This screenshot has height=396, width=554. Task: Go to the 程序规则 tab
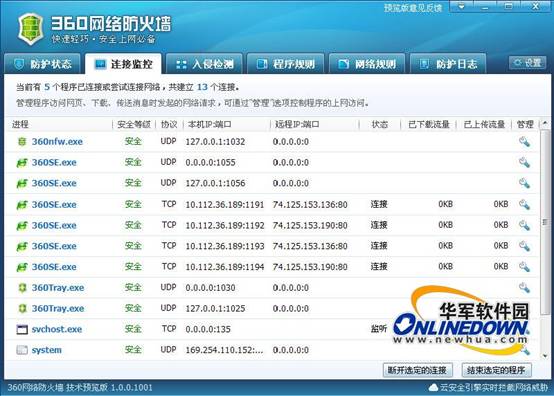[285, 64]
